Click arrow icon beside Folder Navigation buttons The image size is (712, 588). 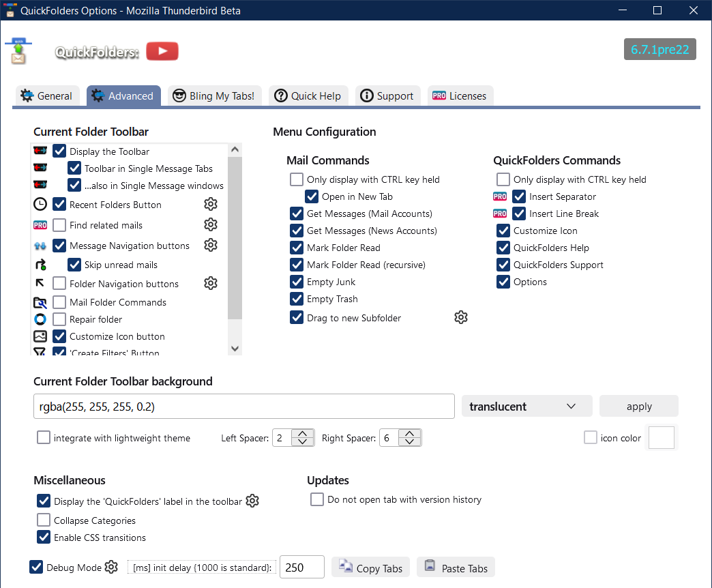tap(40, 283)
